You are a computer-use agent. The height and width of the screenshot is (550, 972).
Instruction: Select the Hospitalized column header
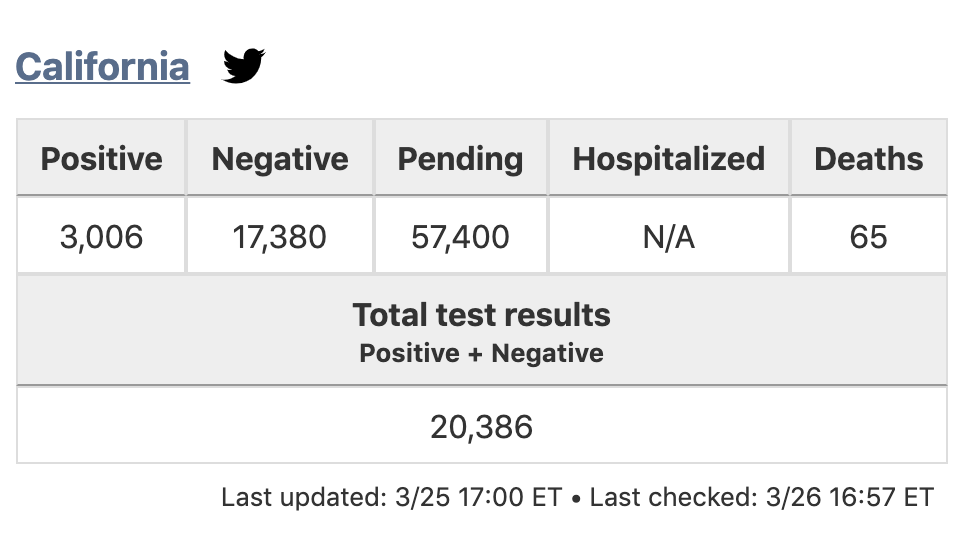click(x=669, y=158)
